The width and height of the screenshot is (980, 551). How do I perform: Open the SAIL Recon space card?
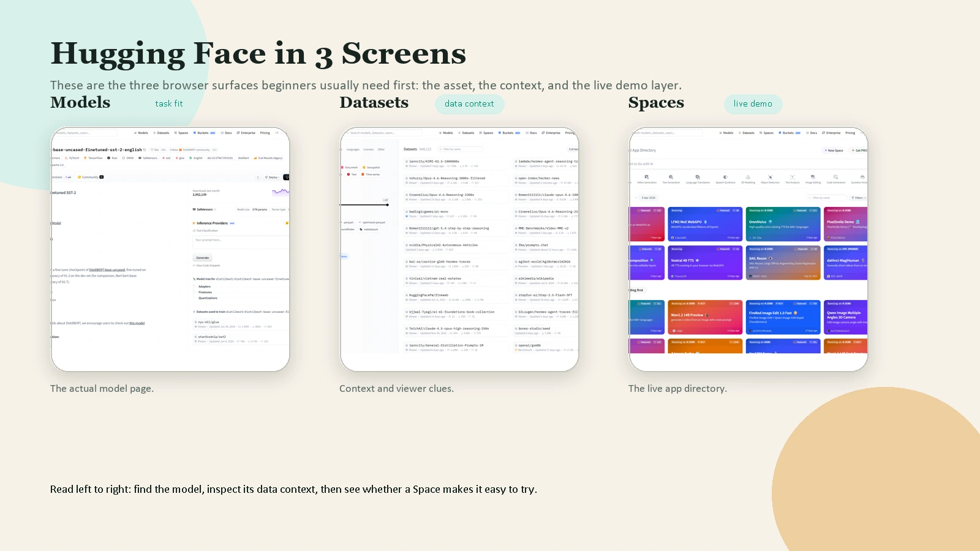pos(783,263)
